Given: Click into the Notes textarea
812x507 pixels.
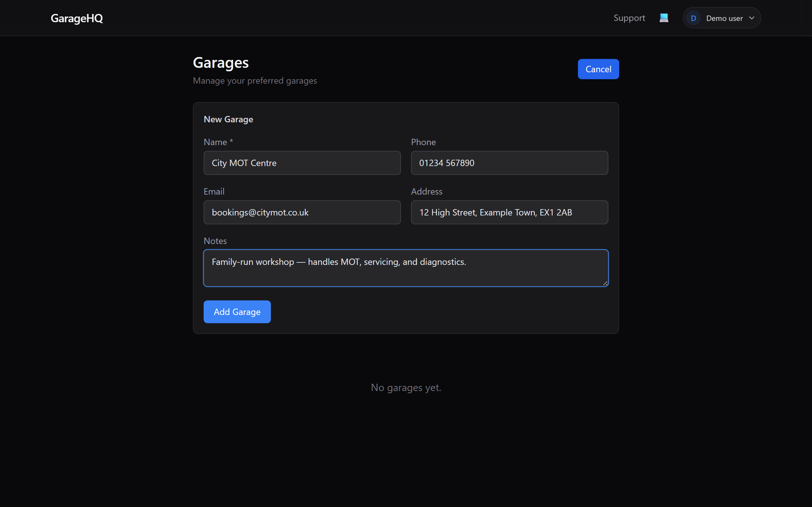Looking at the screenshot, I should coord(406,267).
